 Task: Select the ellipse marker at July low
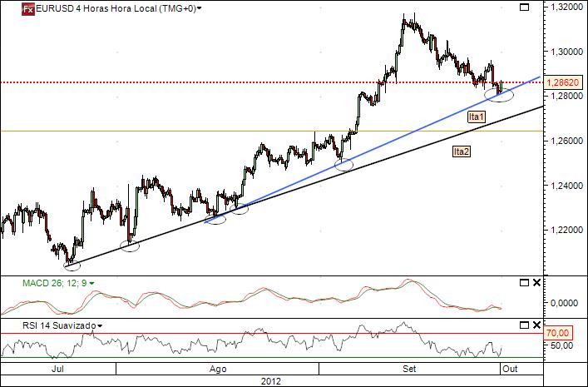point(72,265)
